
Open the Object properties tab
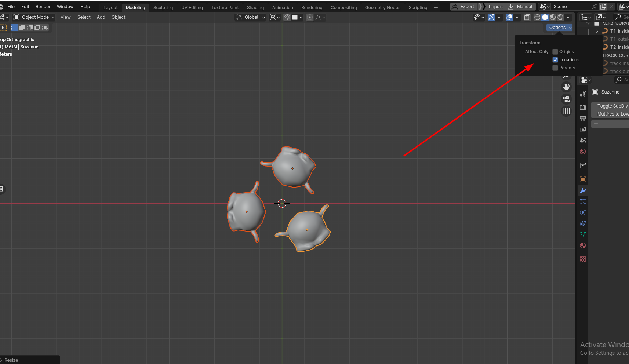(x=583, y=179)
